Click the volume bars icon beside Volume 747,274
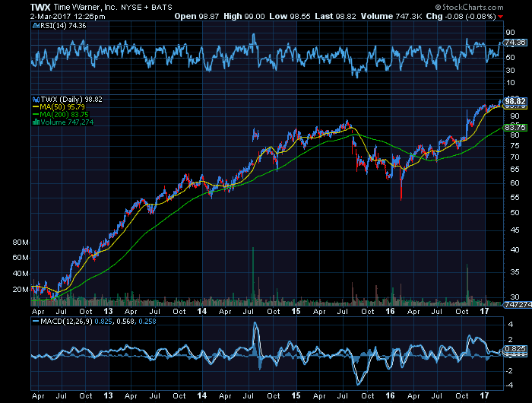This screenshot has width=532, height=403. click(36, 122)
